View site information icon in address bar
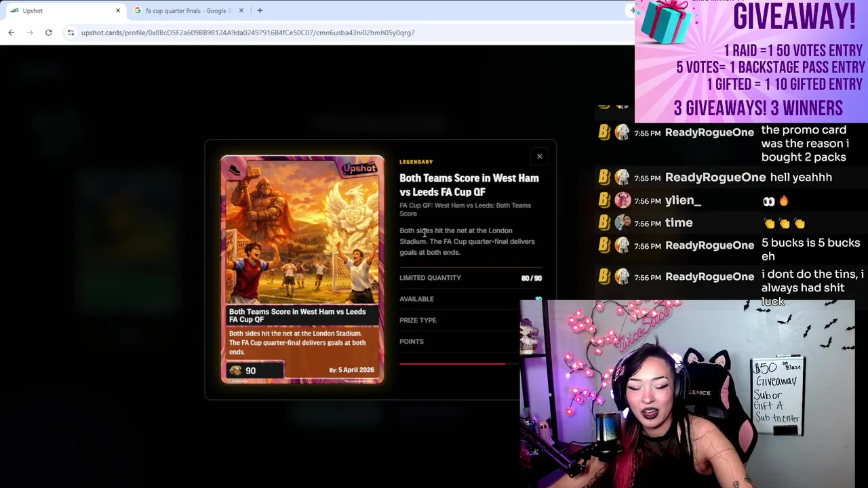This screenshot has height=488, width=868. pos(71,33)
